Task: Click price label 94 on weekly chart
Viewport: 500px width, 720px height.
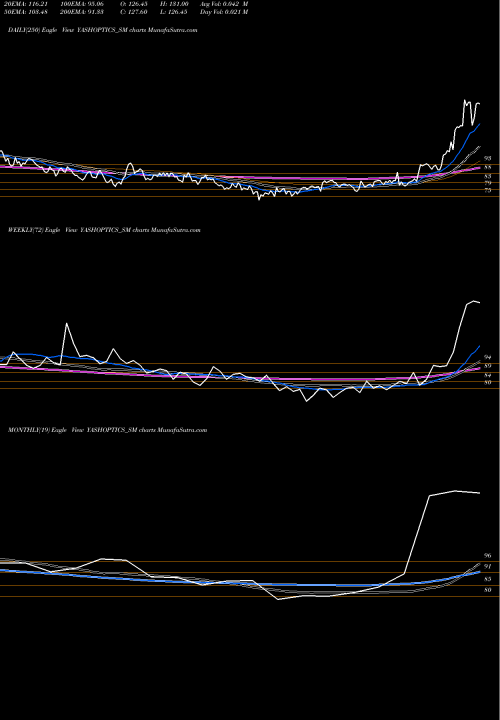Action: click(x=488, y=357)
